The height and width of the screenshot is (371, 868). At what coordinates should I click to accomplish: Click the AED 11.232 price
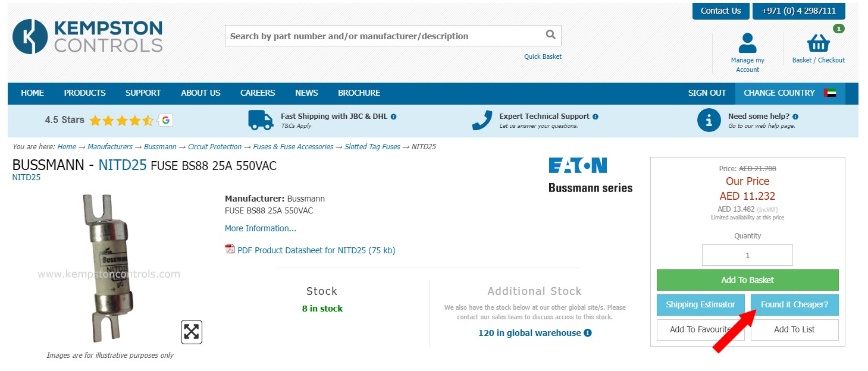coord(747,196)
